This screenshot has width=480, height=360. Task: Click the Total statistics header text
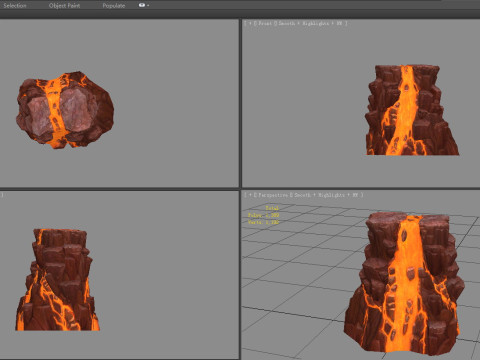272,208
